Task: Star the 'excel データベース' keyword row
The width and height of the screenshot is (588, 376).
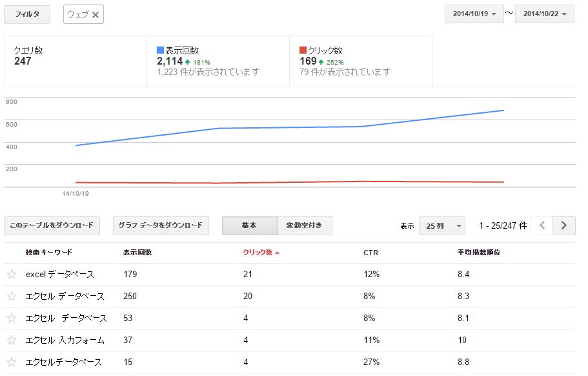Action: point(12,275)
